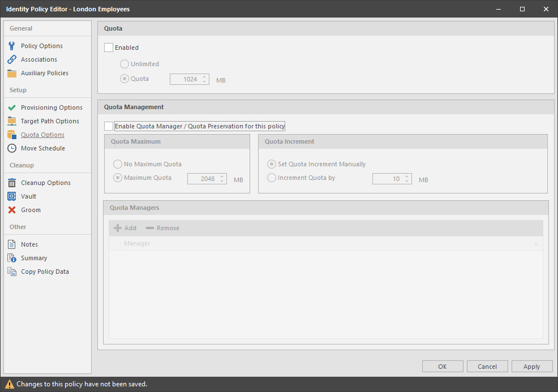Increase the increment quota value 10
558x392 pixels.
[x=407, y=176]
